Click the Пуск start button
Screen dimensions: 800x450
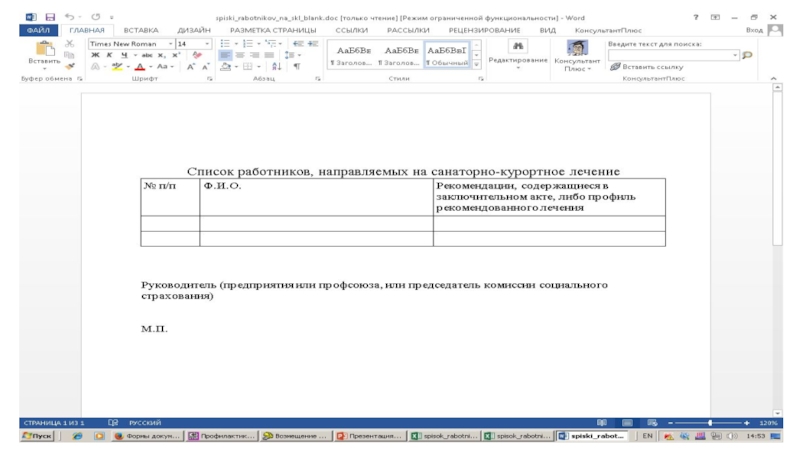point(36,437)
